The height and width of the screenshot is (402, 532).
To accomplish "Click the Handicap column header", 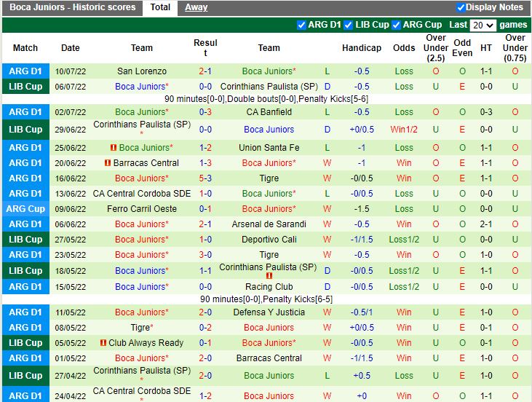I will [362, 48].
